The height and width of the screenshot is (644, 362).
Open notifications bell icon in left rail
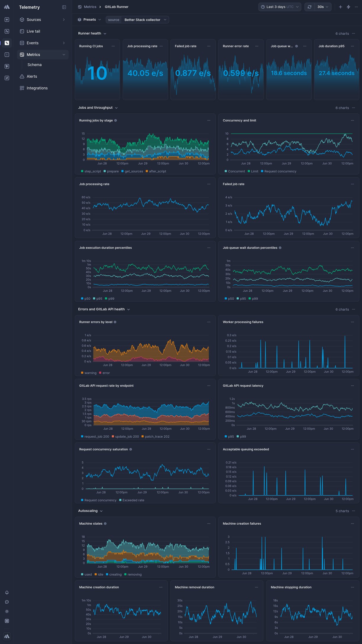click(x=7, y=592)
